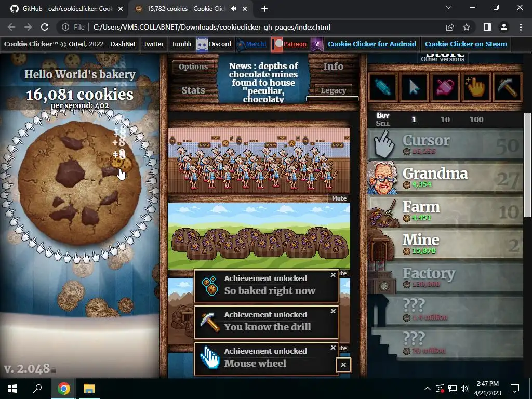Open the Options menu

(x=193, y=66)
